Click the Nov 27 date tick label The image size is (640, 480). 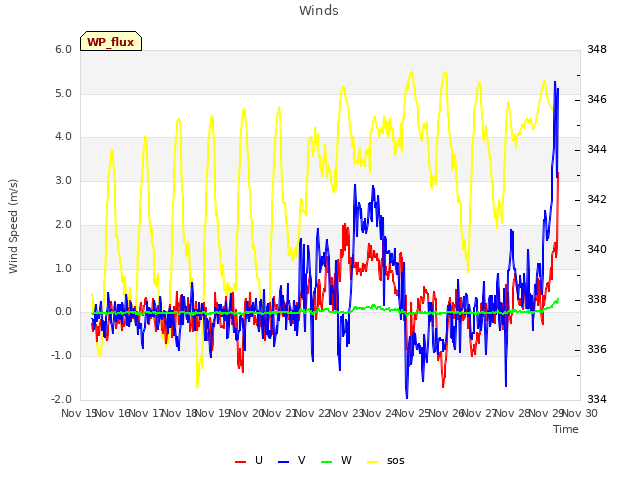[480, 413]
